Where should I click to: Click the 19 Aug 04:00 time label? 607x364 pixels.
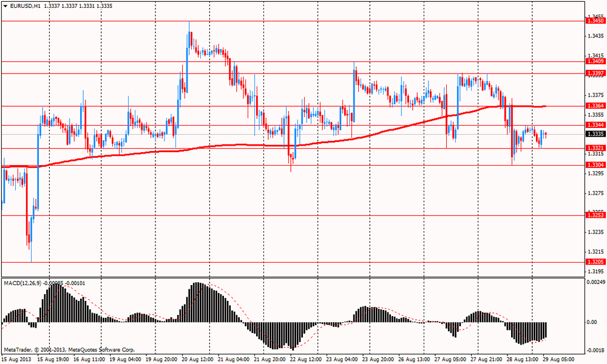tap(125, 359)
